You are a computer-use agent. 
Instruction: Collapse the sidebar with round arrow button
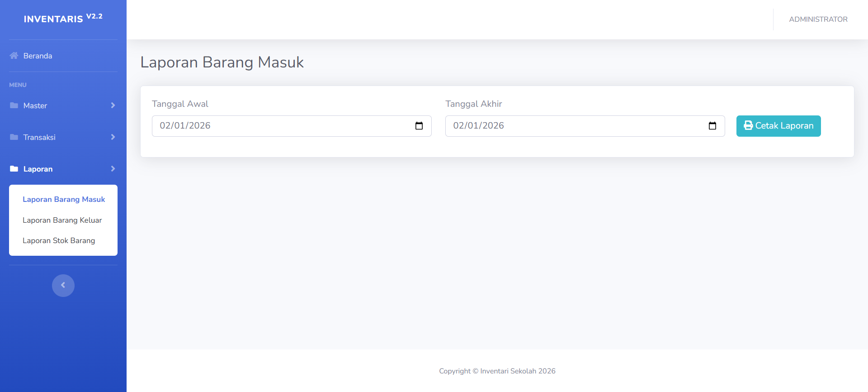coord(63,285)
